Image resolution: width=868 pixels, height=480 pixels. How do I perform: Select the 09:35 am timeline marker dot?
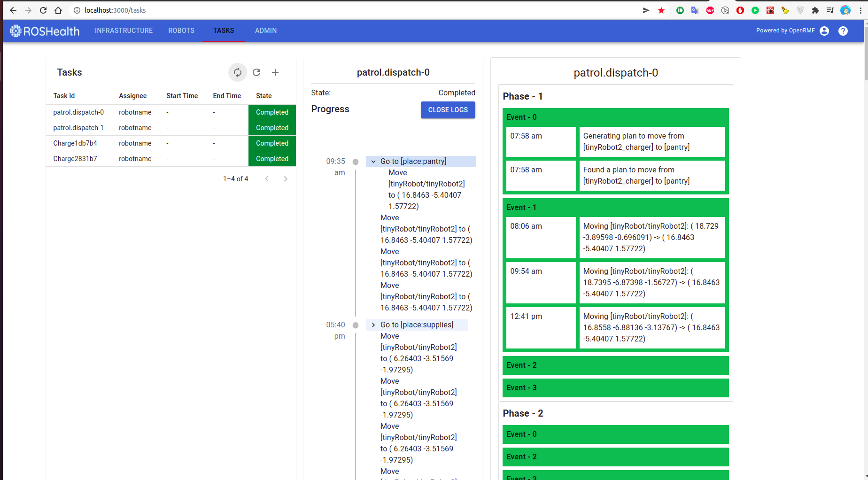click(x=356, y=161)
